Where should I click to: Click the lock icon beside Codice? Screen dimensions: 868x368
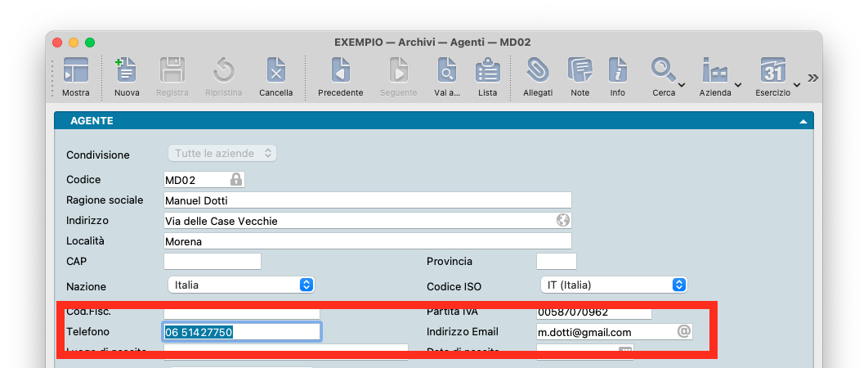tap(235, 179)
